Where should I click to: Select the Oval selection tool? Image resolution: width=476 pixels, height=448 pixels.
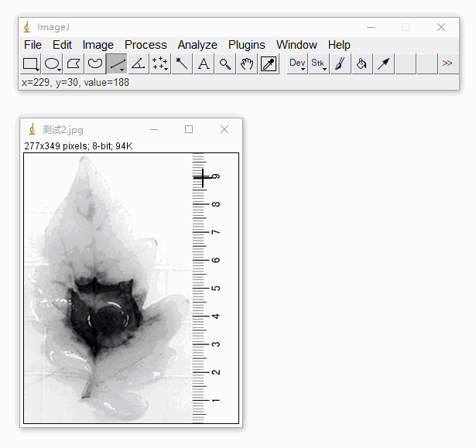coord(52,63)
